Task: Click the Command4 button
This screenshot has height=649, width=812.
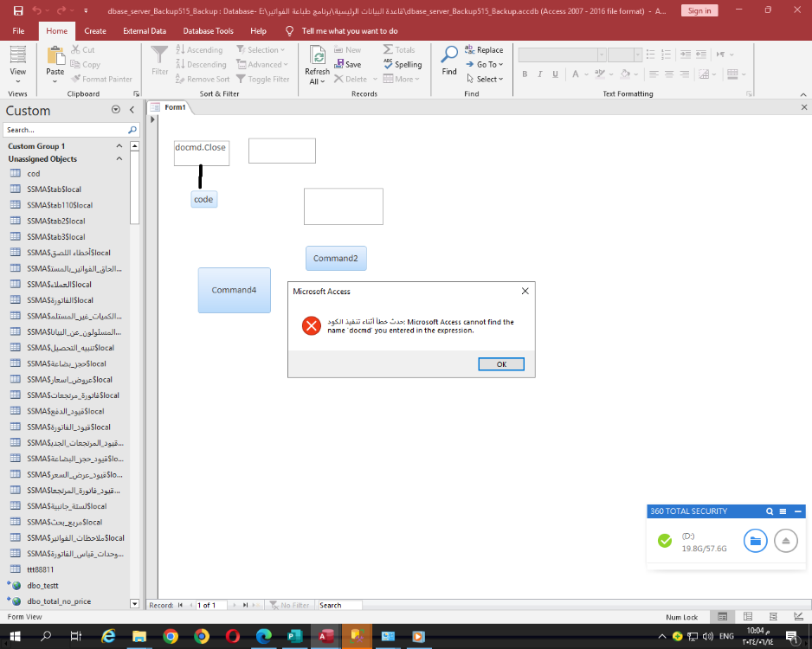Action: pyautogui.click(x=234, y=291)
